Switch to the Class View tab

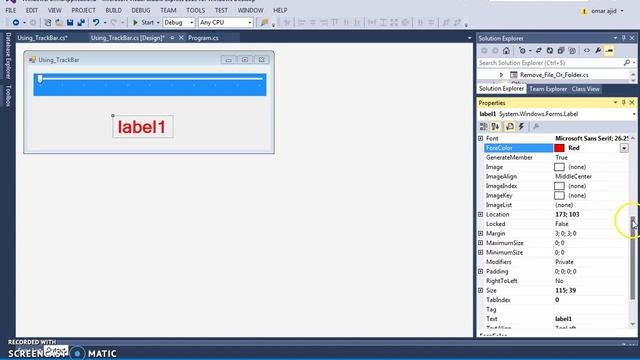pos(585,89)
